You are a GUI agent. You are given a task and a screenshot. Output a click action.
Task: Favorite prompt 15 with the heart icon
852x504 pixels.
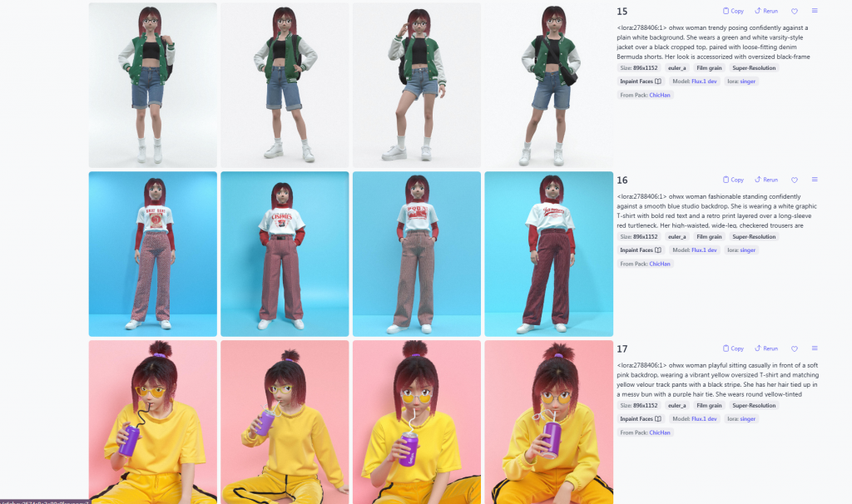point(795,11)
